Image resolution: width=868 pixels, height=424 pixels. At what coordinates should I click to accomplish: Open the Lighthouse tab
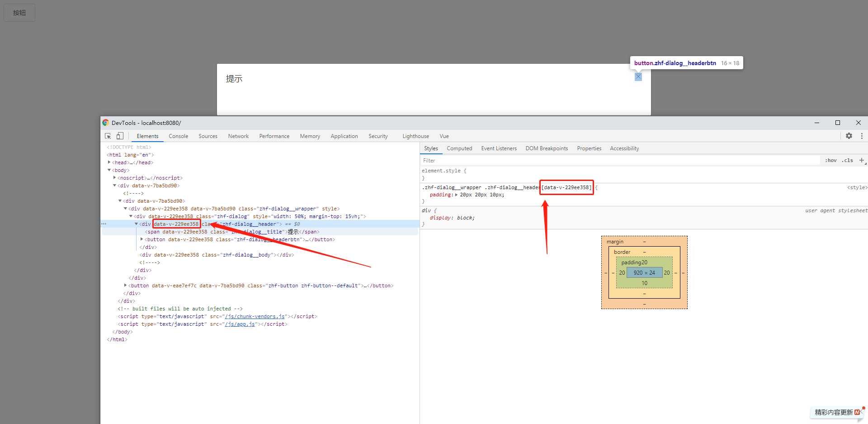pos(416,136)
